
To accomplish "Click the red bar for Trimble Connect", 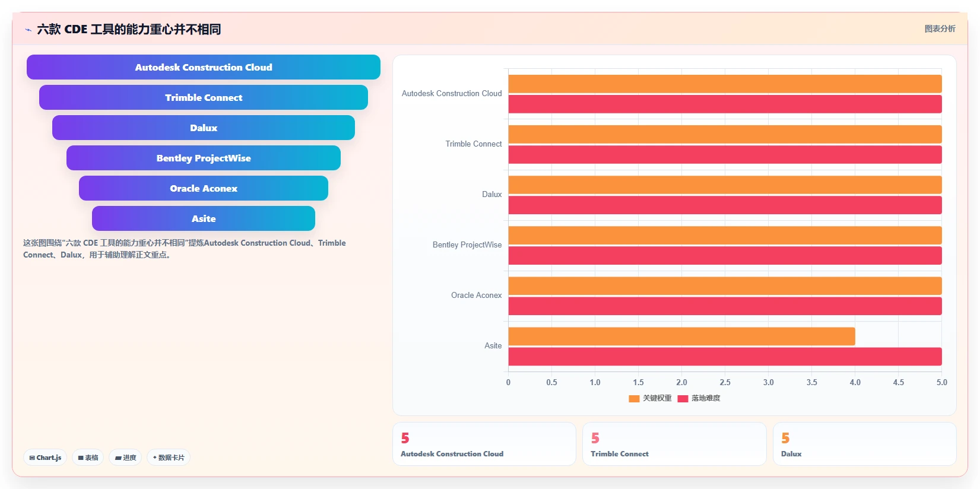I will pyautogui.click(x=725, y=154).
